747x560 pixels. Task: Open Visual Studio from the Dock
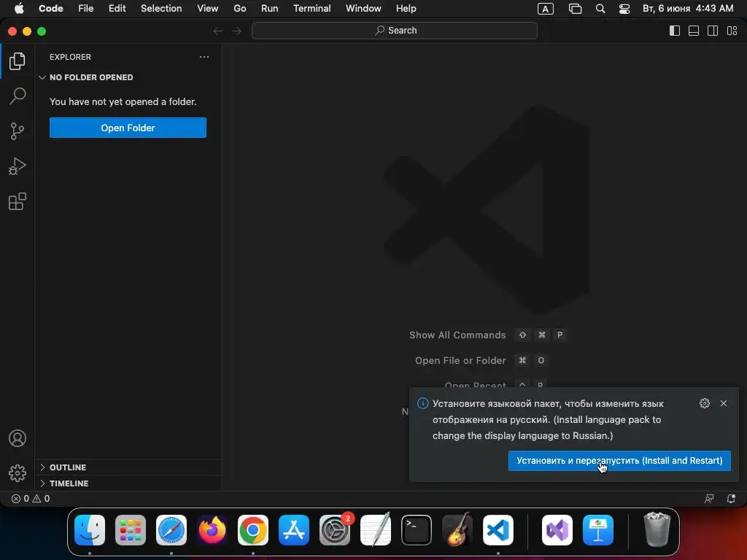(x=557, y=530)
